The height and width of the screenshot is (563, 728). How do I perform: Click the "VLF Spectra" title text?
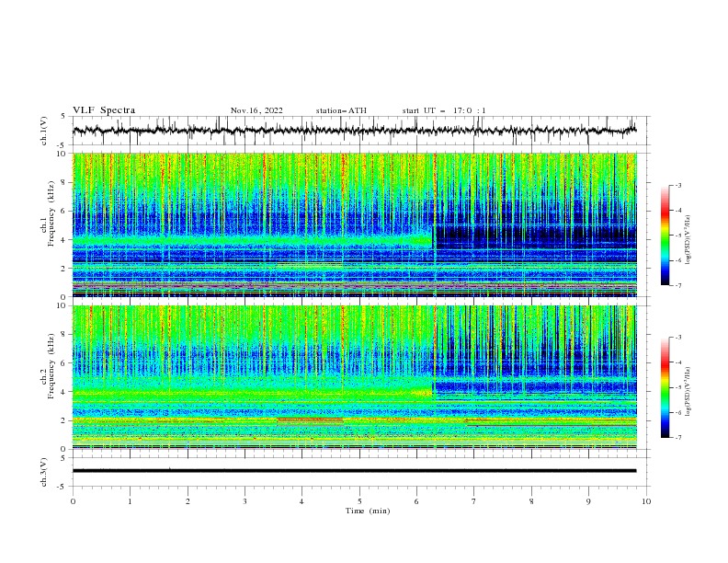[104, 110]
